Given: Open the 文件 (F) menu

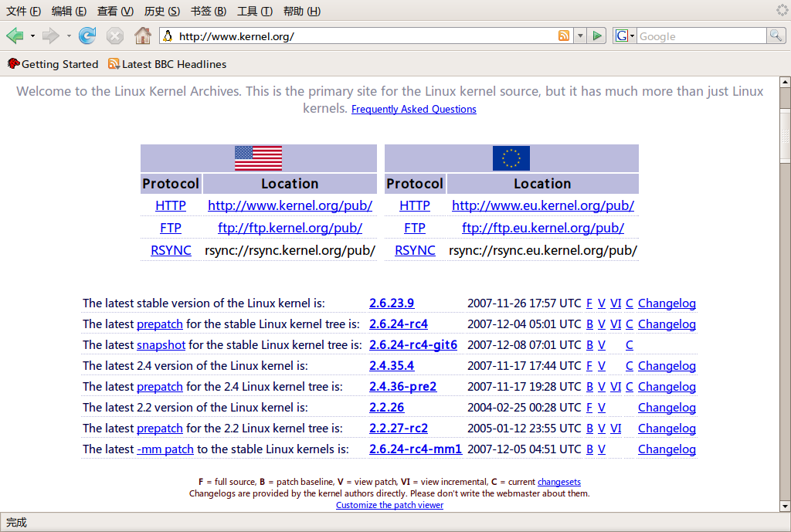Looking at the screenshot, I should 23,11.
